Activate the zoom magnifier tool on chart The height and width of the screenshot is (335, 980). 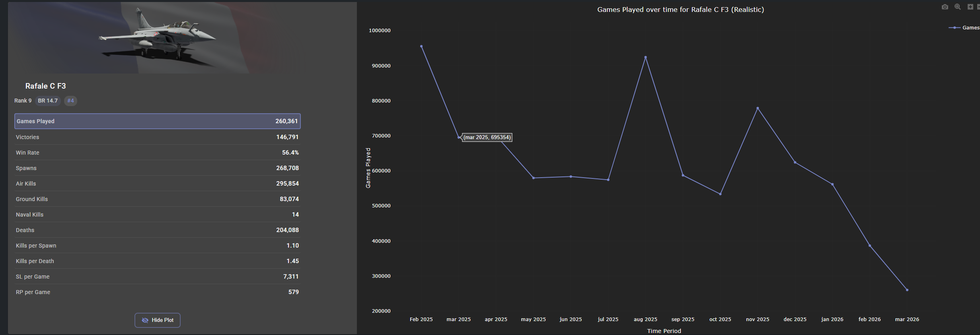(x=958, y=7)
